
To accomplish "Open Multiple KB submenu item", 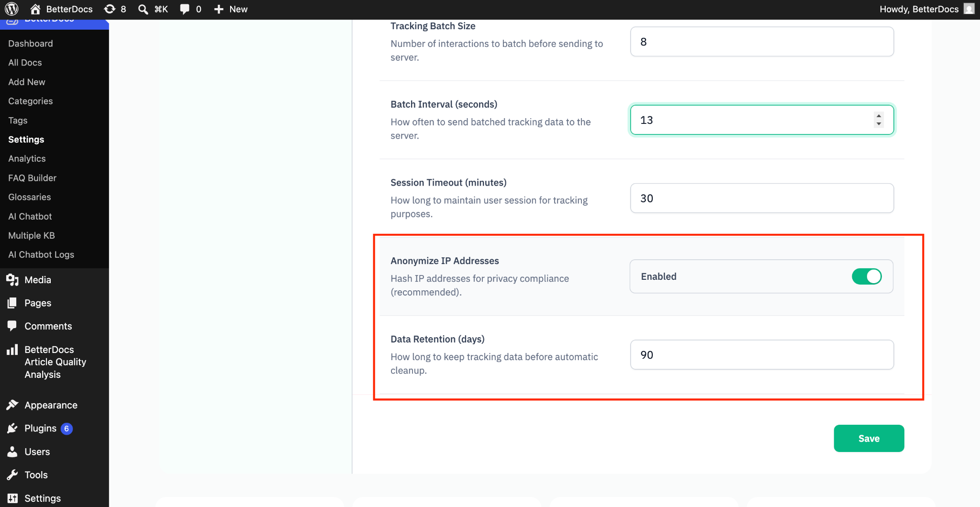I will [32, 235].
